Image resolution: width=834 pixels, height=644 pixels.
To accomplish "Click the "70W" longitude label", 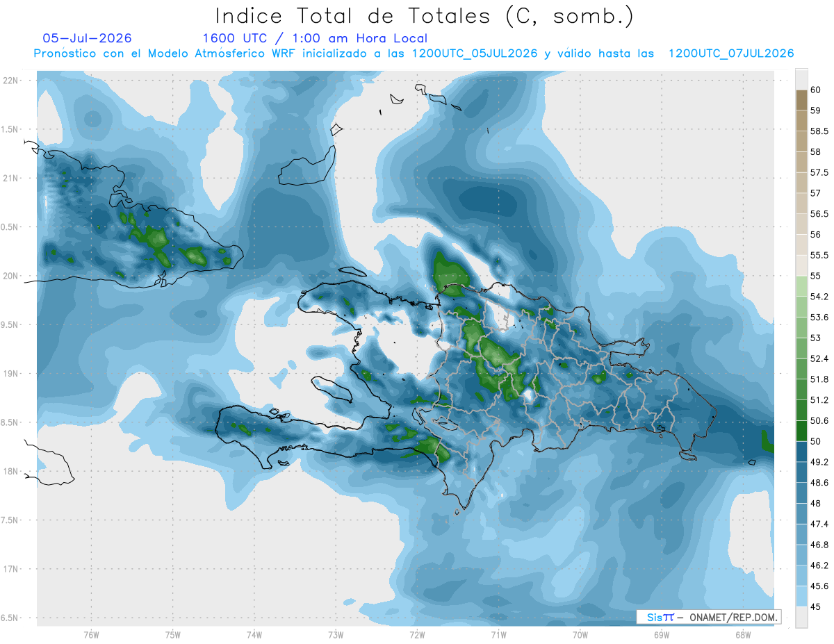I will pos(580,635).
